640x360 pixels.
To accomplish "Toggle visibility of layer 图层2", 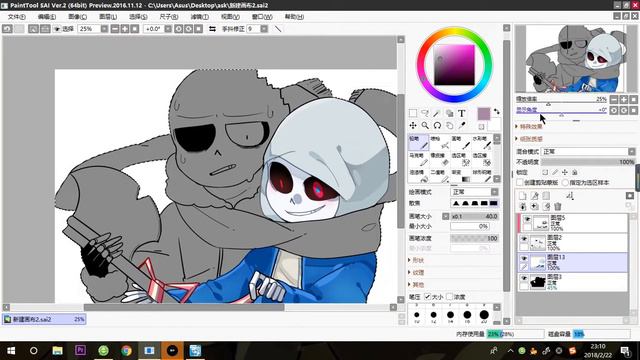I will (x=524, y=239).
